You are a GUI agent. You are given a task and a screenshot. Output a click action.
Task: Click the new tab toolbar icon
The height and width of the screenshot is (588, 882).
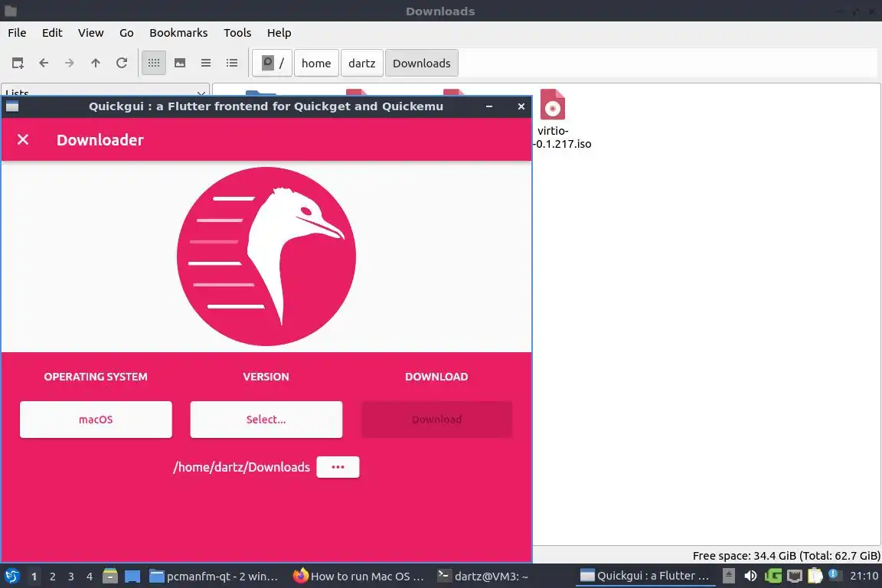tap(18, 63)
